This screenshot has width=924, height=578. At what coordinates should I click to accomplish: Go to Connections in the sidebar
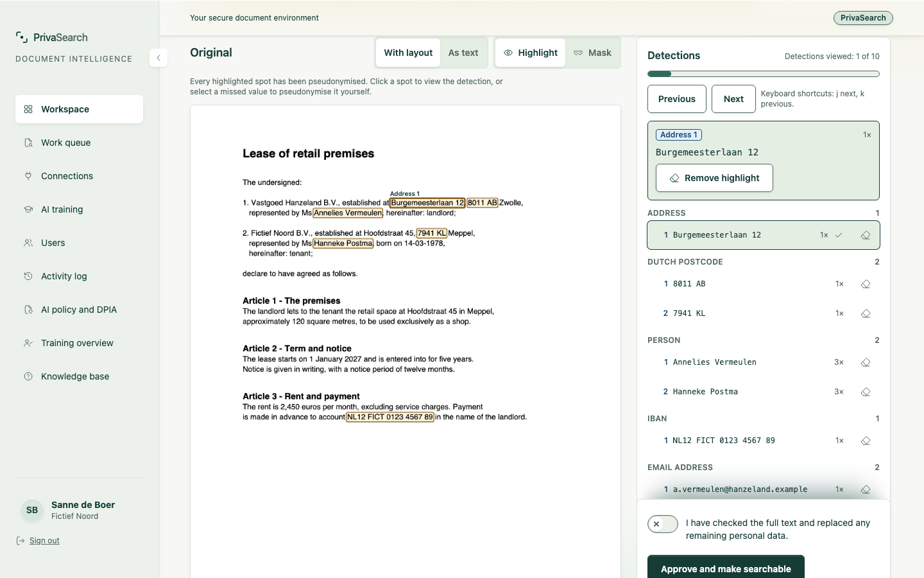[x=79, y=176]
